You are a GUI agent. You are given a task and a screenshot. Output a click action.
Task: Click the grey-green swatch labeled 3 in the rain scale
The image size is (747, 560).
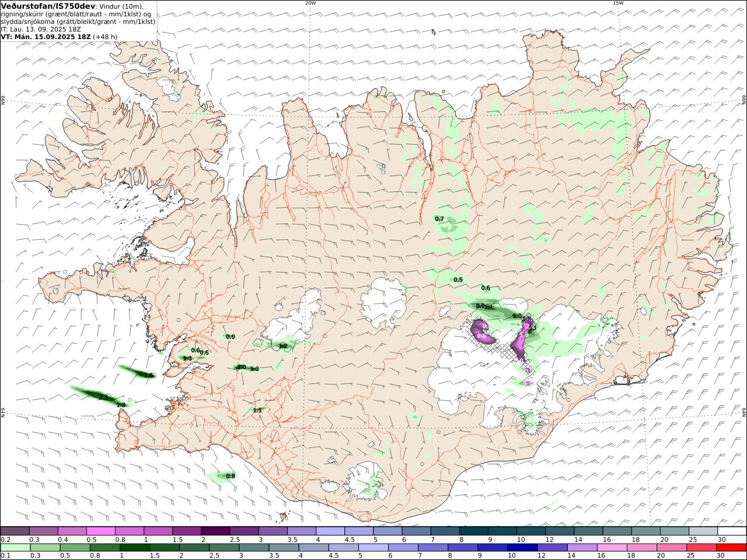point(254,547)
